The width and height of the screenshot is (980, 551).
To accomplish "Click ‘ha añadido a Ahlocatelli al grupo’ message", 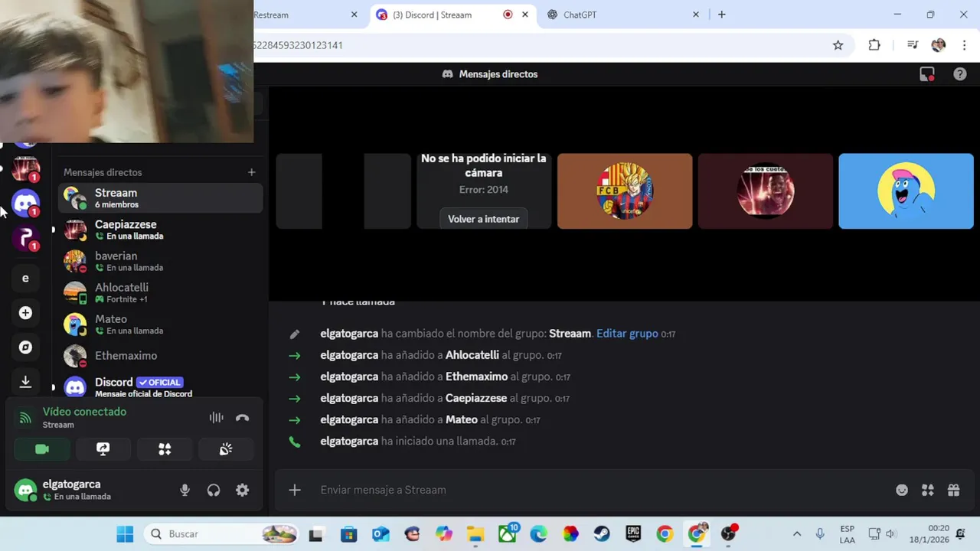I will coord(441,355).
